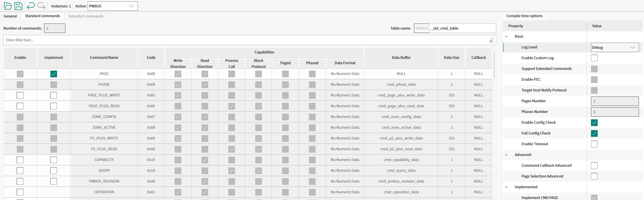This screenshot has height=200, width=644.
Task: Click the Command Name column header
Action: point(104,58)
